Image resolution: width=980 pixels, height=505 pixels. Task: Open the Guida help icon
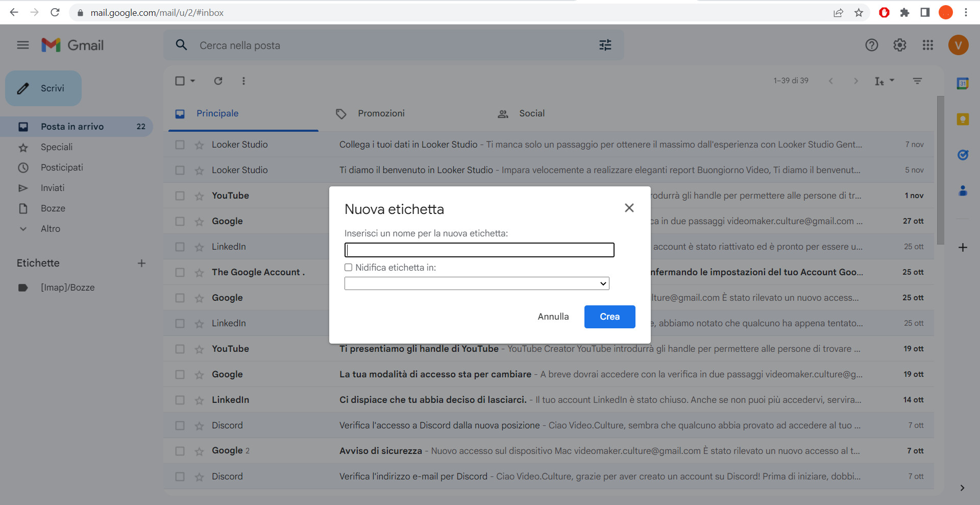[872, 45]
